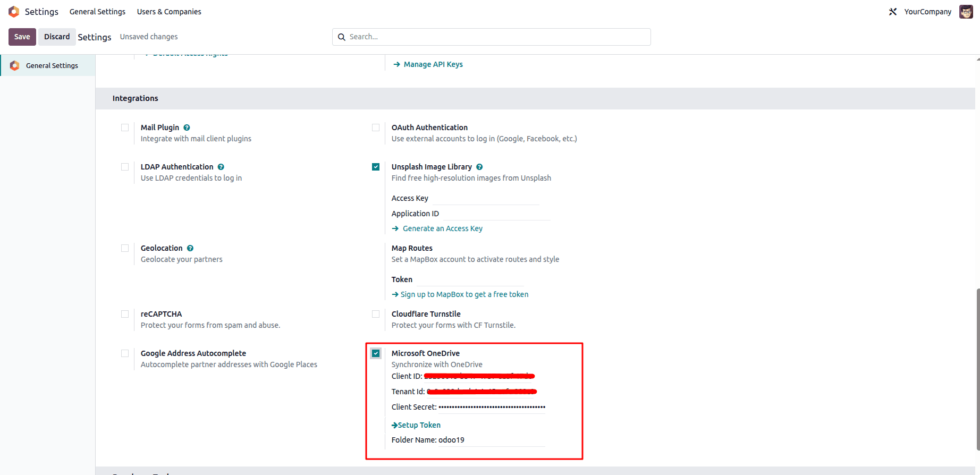Viewport: 980px width, 475px height.
Task: Click the Cloudflare Turnstile label
Action: pos(426,314)
